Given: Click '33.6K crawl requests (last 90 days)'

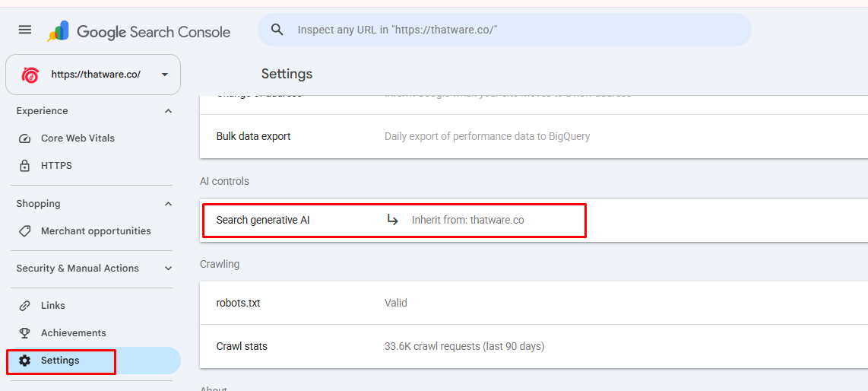Looking at the screenshot, I should tap(464, 347).
